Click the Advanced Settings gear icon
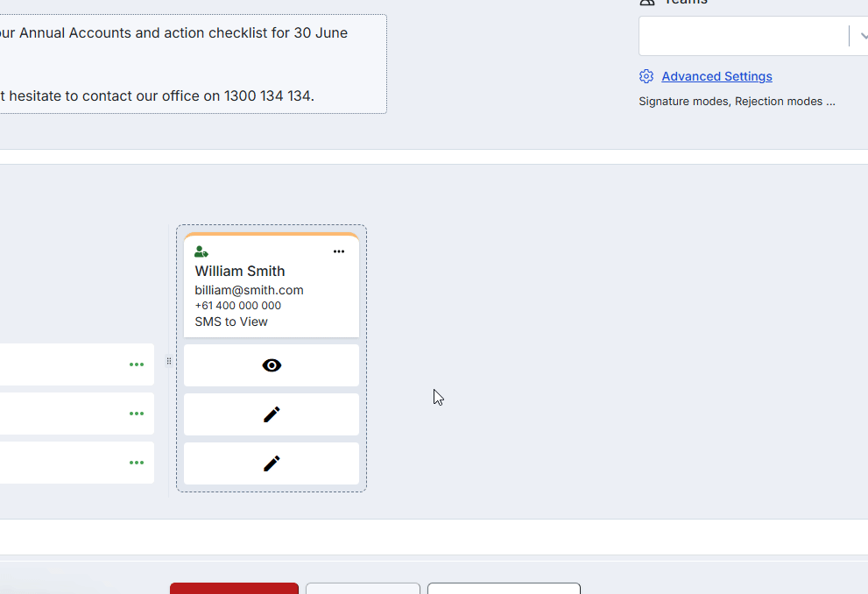 pos(646,76)
